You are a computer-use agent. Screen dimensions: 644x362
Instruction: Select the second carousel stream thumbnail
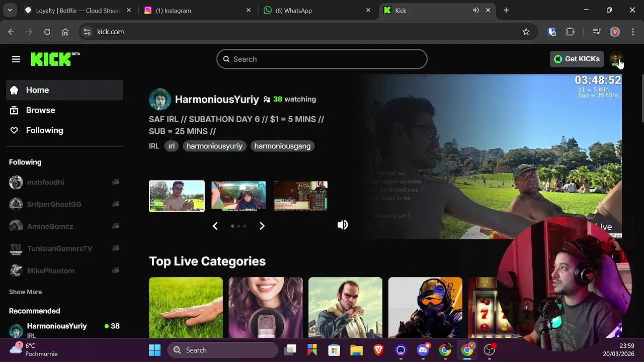click(x=238, y=196)
